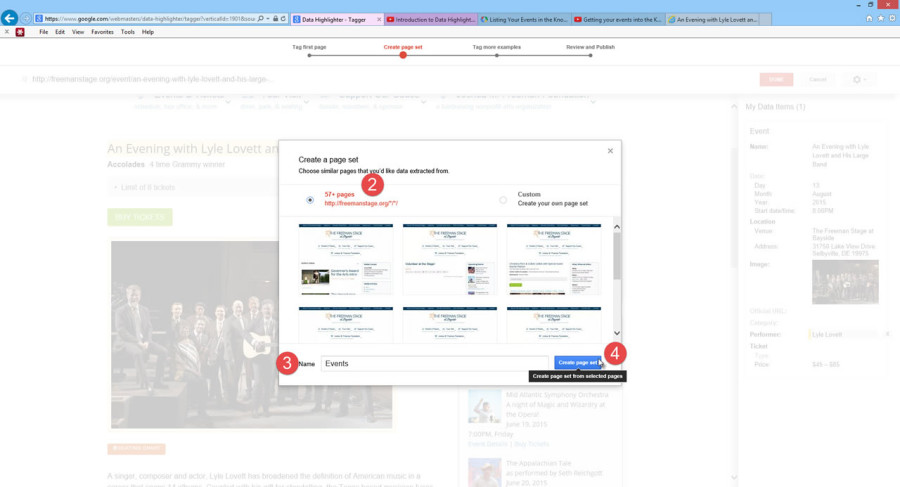The height and width of the screenshot is (487, 900).
Task: Open the File menu
Action: (x=44, y=32)
